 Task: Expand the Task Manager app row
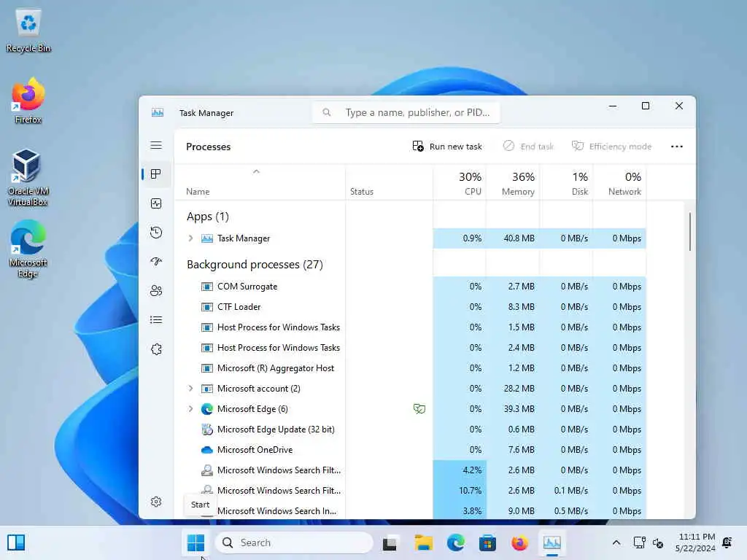[x=190, y=238]
